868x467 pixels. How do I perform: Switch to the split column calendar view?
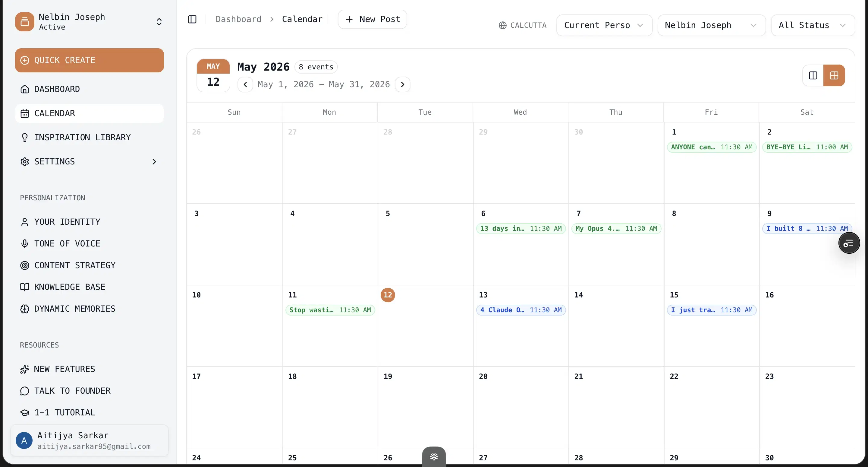813,75
